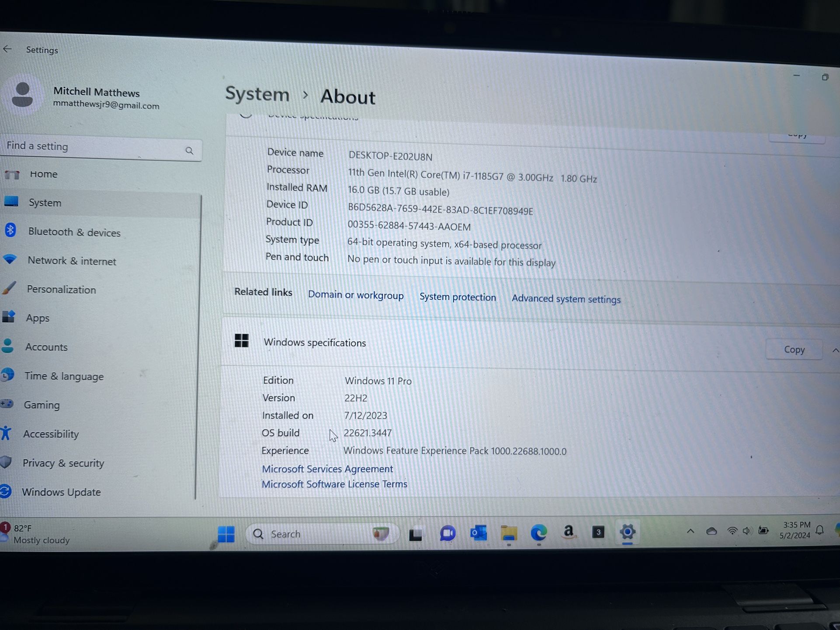Click the volume speaker tray icon
This screenshot has height=630, width=840.
click(x=747, y=531)
